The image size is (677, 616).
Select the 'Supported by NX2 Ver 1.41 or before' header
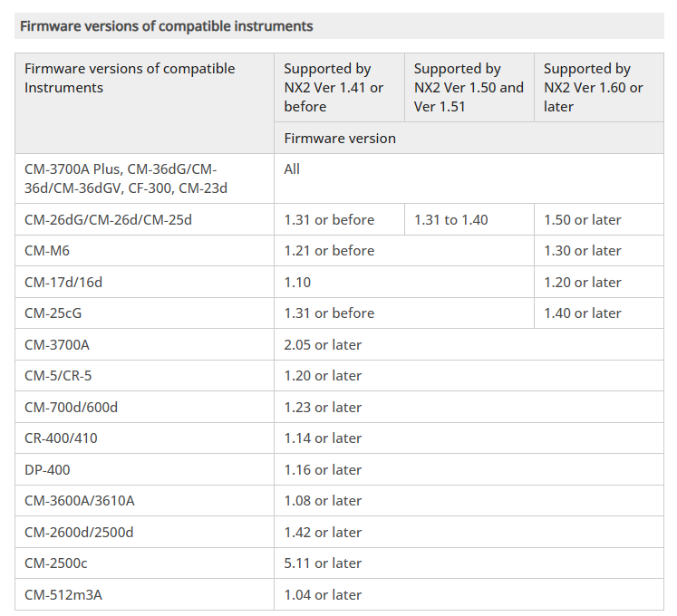[x=334, y=87]
